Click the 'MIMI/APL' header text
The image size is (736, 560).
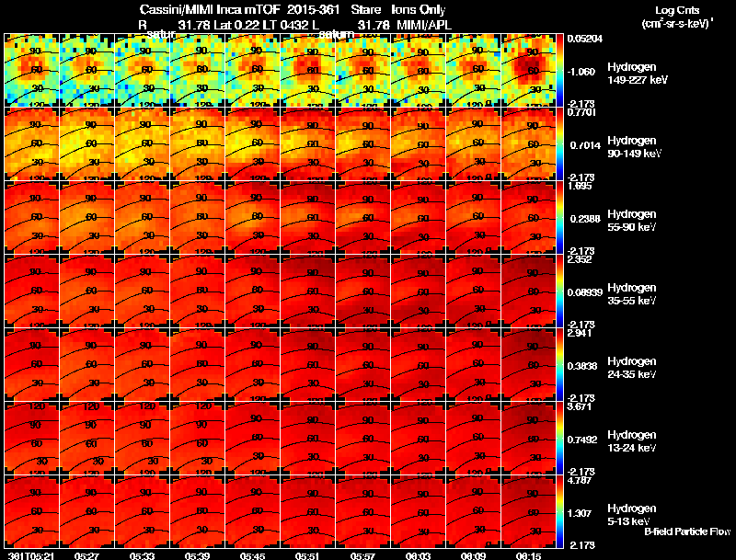[424, 26]
